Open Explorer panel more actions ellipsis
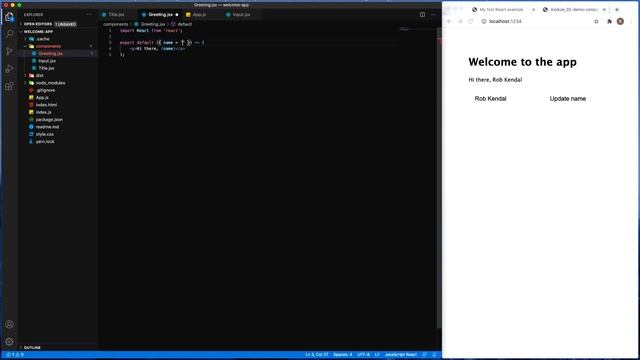 click(89, 15)
